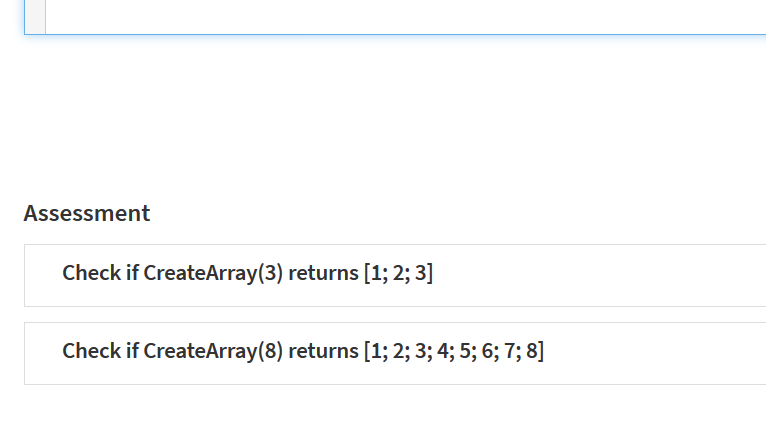Click blank area below the CreateArray(8) check
This screenshot has width=766, height=431.
click(400, 410)
